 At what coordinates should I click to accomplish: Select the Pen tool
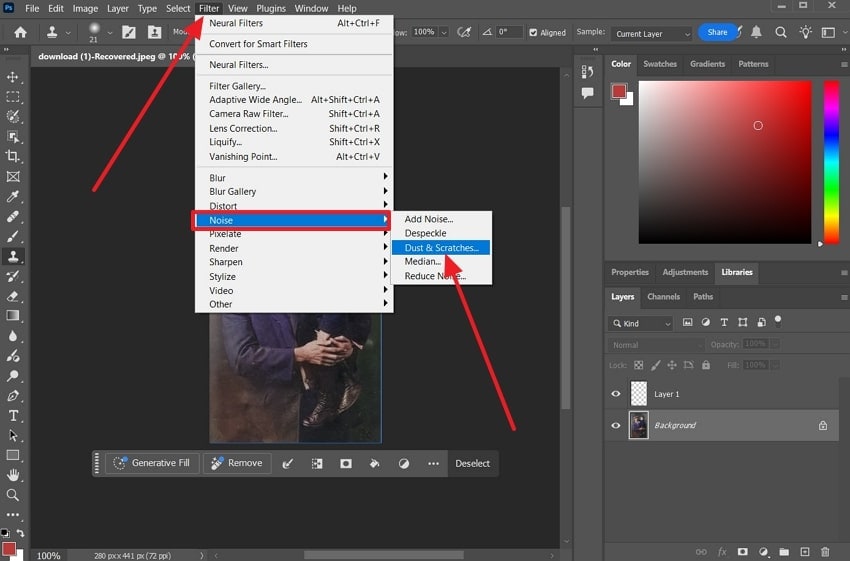click(x=12, y=396)
